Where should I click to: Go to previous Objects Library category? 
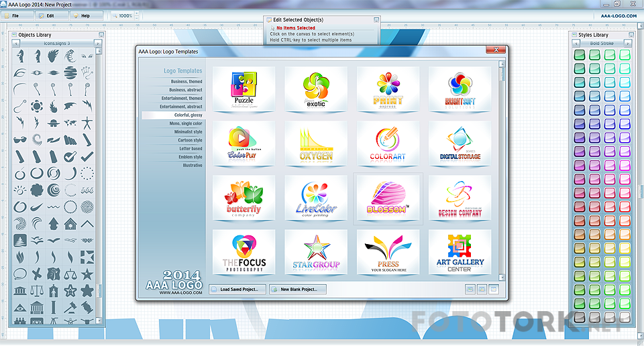click(x=16, y=43)
